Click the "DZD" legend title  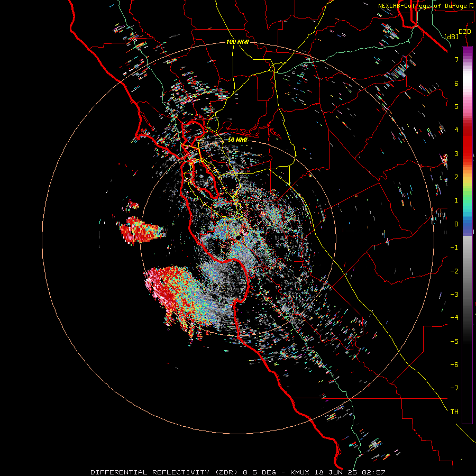(x=465, y=32)
